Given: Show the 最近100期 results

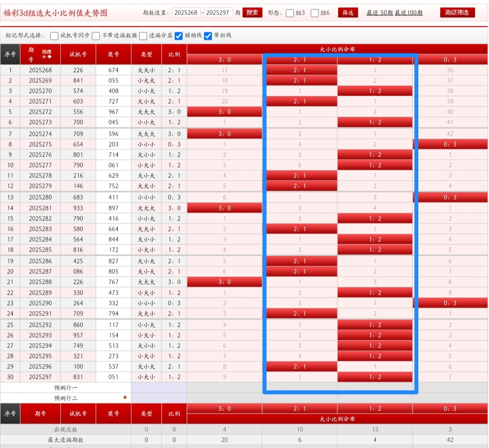Looking at the screenshot, I should [408, 13].
